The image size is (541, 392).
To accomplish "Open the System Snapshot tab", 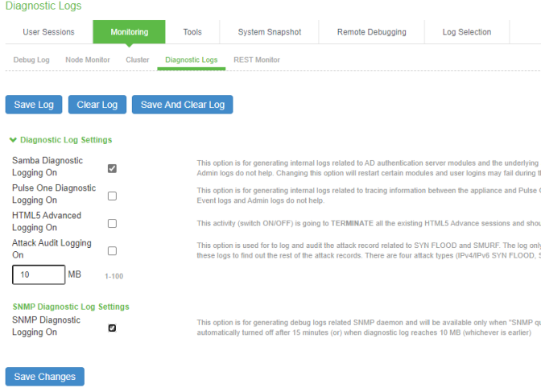I will [270, 32].
